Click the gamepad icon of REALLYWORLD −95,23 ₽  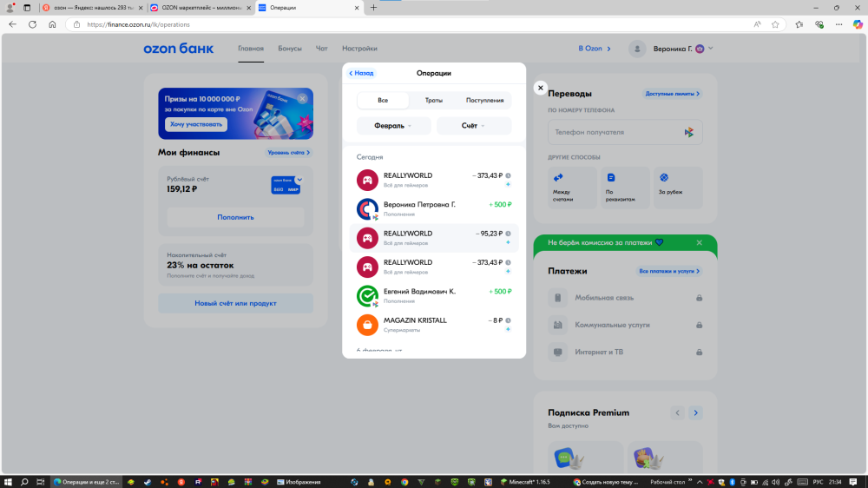[367, 238]
